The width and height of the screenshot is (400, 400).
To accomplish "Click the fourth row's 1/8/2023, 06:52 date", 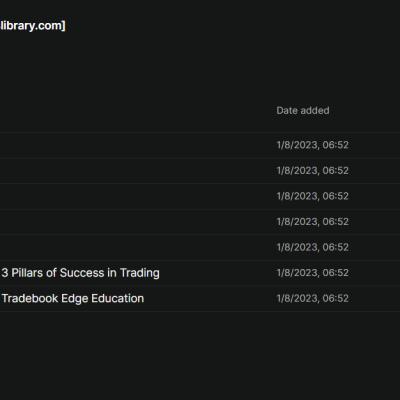I will tap(312, 222).
